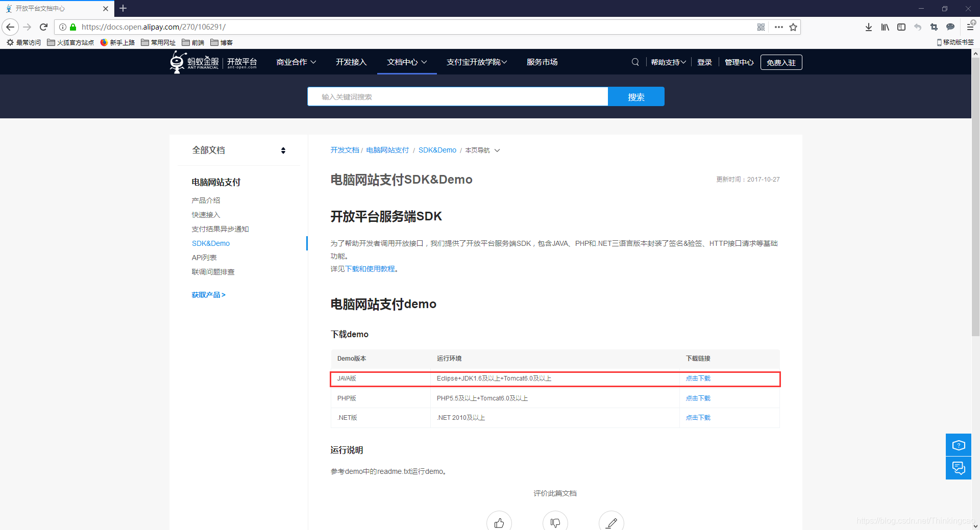The height and width of the screenshot is (530, 980).
Task: Expand the 文档中心 dropdown menu
Action: [x=407, y=62]
